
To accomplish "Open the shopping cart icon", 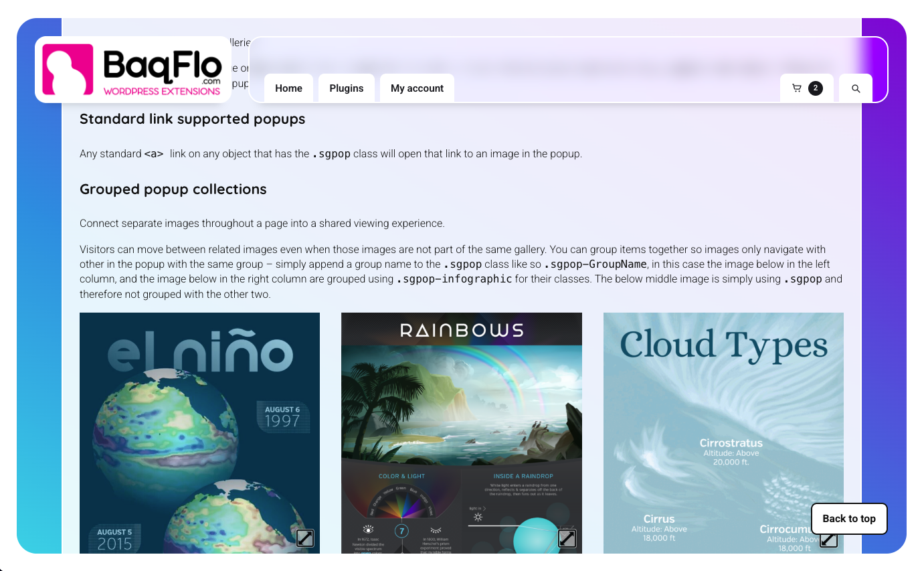I will pyautogui.click(x=796, y=88).
